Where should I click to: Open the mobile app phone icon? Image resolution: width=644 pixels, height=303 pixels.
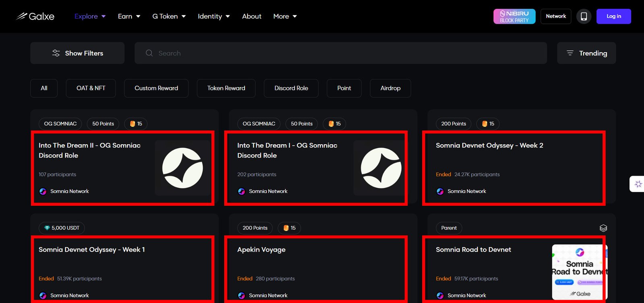tap(584, 16)
